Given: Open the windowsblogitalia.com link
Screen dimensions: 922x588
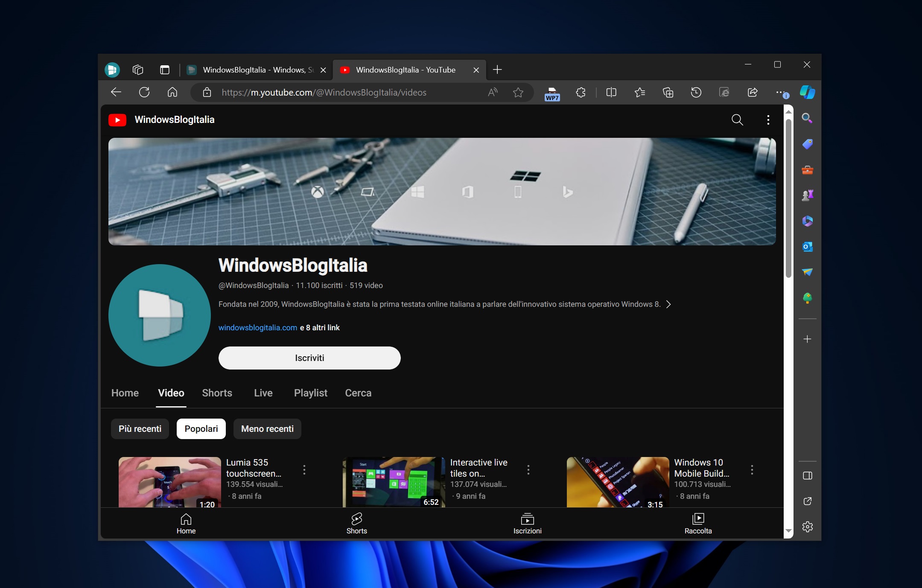Looking at the screenshot, I should (x=258, y=328).
